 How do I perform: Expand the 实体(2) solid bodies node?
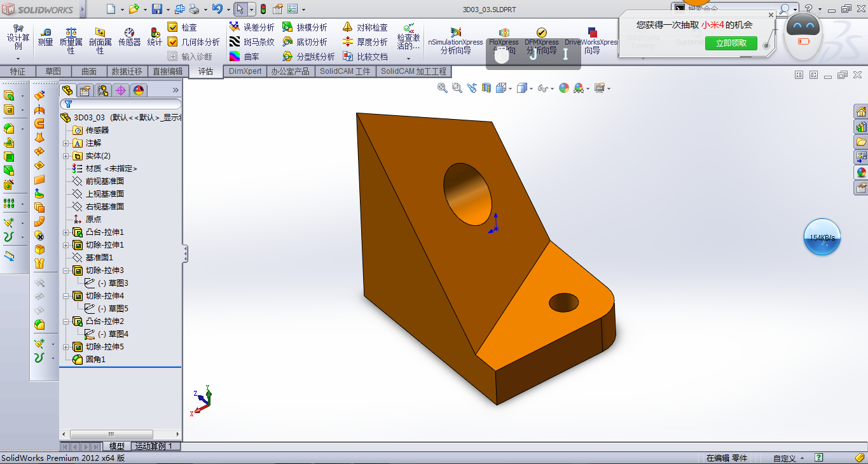coord(66,156)
